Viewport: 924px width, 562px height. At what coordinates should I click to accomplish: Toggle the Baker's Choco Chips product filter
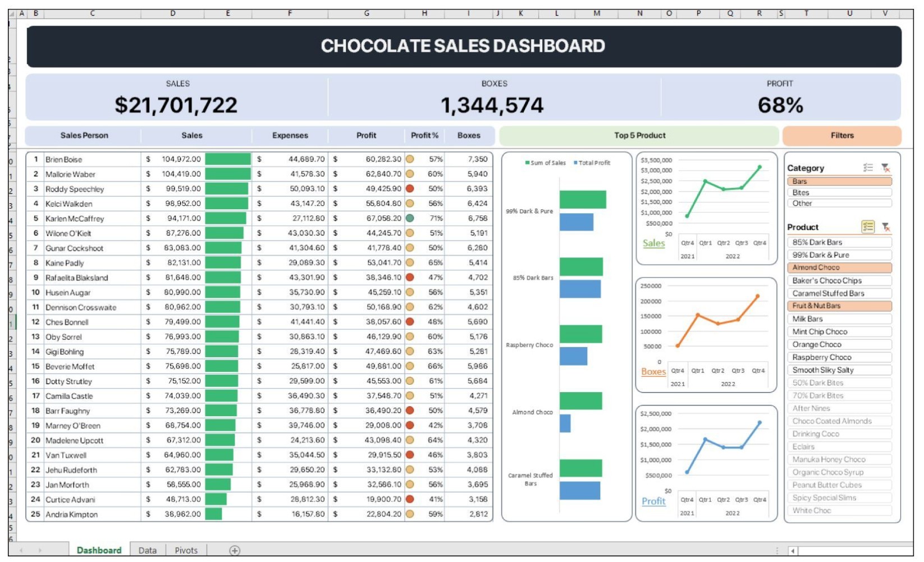tap(839, 280)
